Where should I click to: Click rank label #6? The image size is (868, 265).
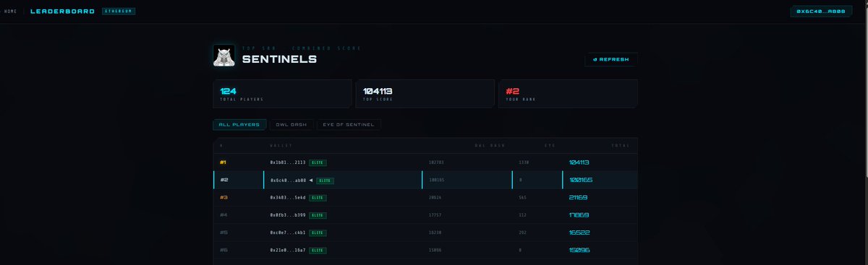tap(224, 251)
